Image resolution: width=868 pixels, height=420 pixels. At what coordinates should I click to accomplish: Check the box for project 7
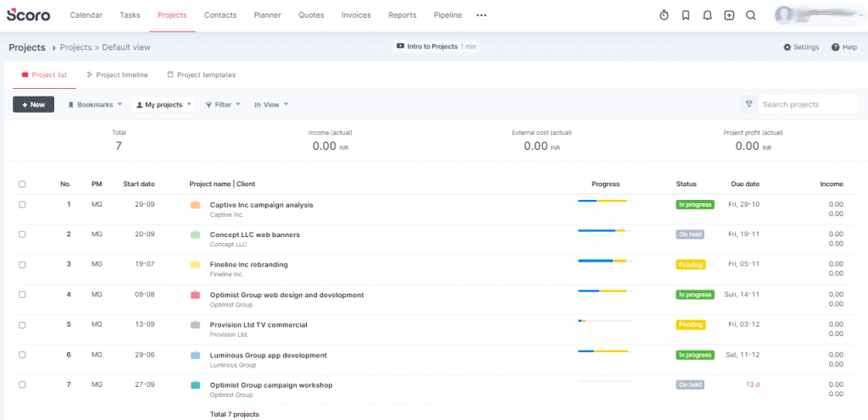click(x=22, y=384)
